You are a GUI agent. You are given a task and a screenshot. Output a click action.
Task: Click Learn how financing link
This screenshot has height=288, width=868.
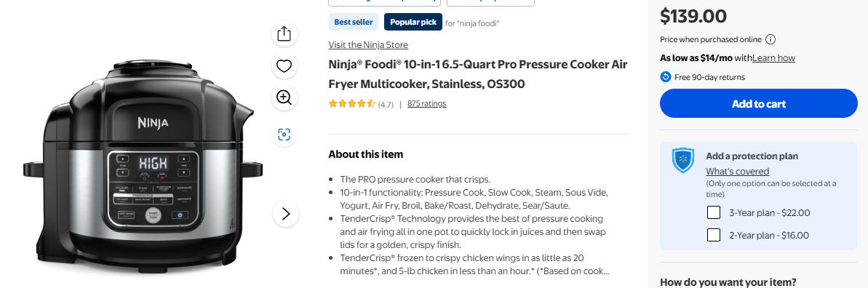click(773, 58)
